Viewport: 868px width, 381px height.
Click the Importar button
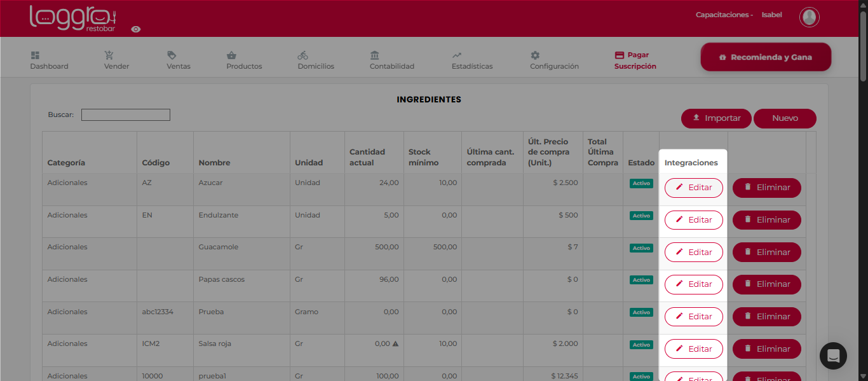tap(716, 118)
